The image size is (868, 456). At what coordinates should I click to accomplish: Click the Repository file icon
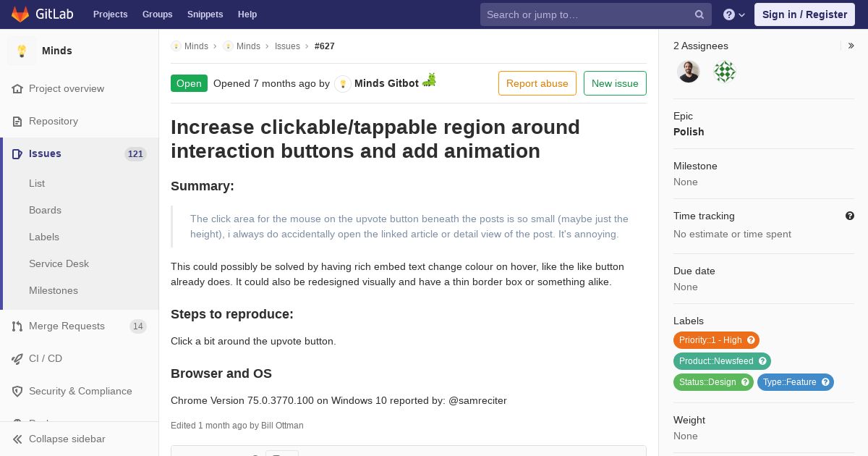[x=17, y=122]
